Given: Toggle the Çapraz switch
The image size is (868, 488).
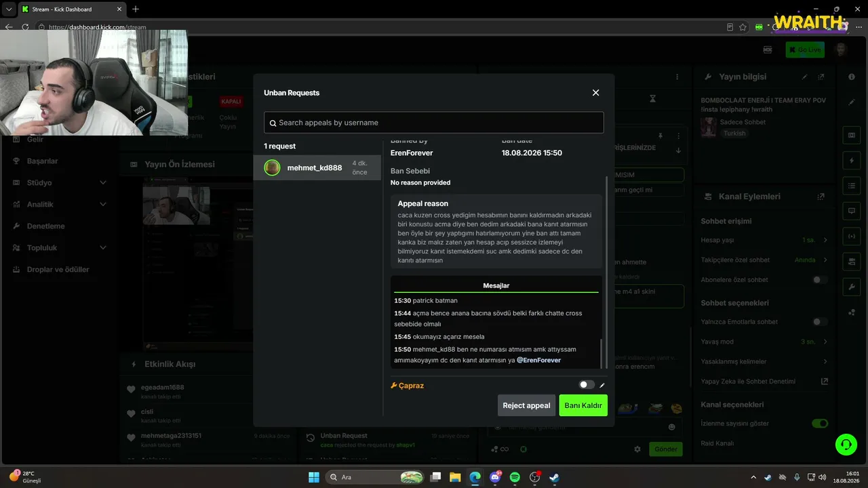Looking at the screenshot, I should (x=587, y=385).
